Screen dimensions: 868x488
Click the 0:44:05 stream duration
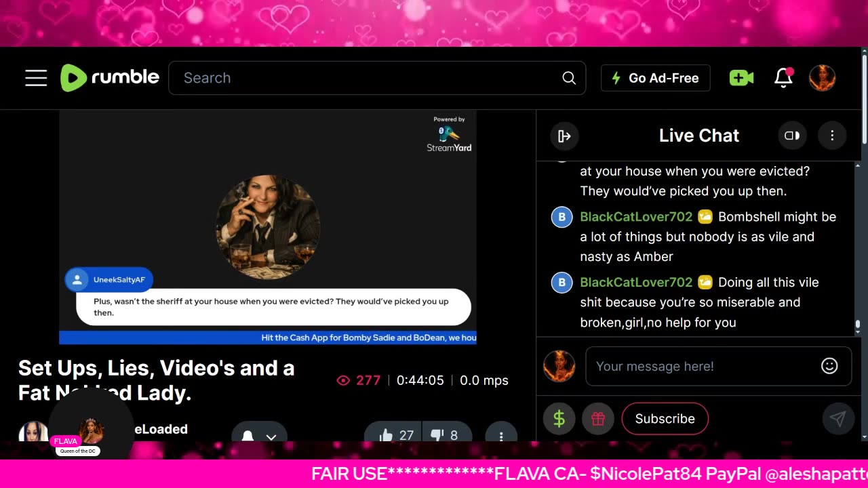(x=420, y=380)
